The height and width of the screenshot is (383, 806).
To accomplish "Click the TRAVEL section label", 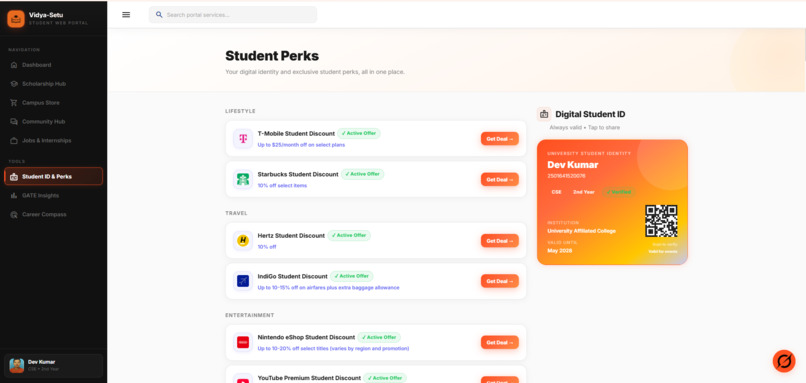I will (x=236, y=213).
